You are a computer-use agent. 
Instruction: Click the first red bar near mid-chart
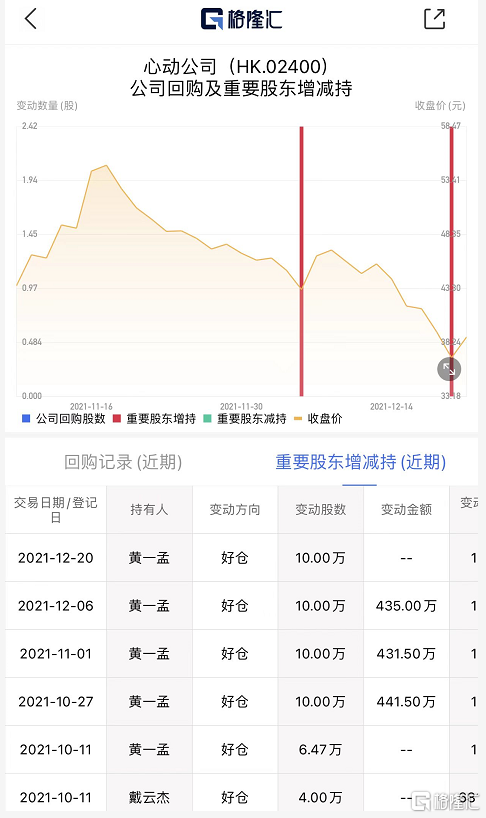(x=301, y=261)
